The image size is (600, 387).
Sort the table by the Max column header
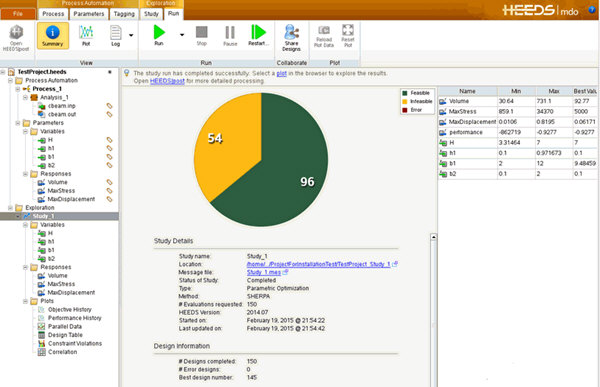[554, 91]
